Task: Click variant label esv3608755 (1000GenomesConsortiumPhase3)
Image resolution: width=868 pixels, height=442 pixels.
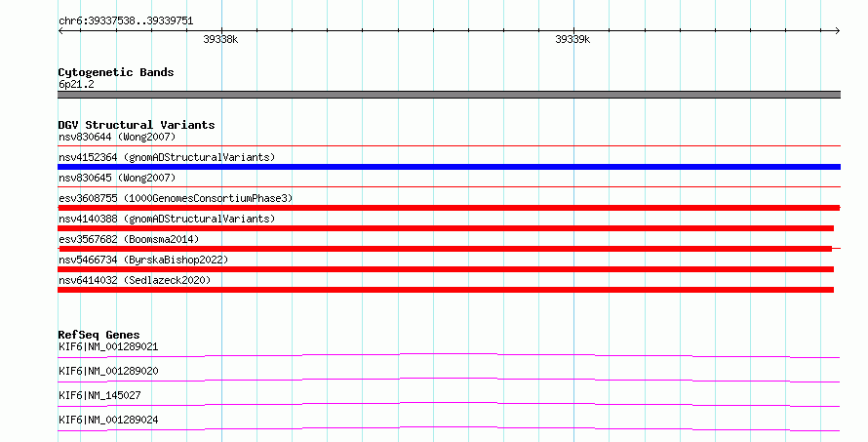Action: (x=176, y=198)
